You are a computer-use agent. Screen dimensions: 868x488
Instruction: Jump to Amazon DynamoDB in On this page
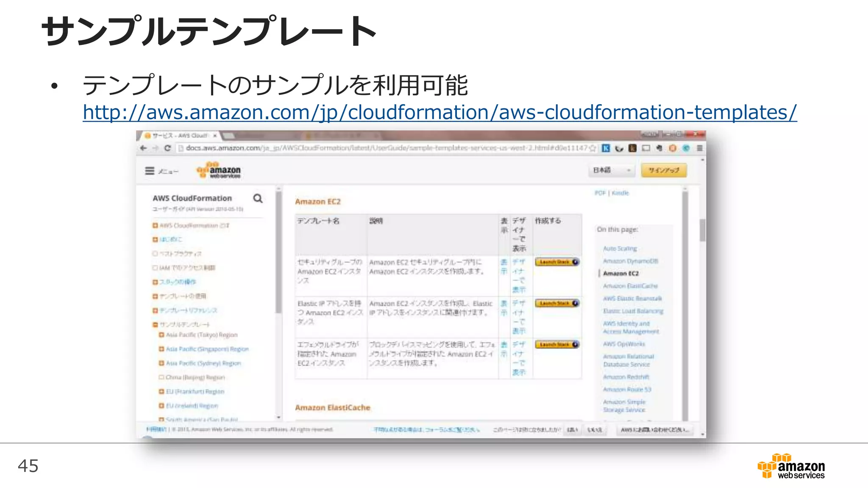pyautogui.click(x=631, y=261)
